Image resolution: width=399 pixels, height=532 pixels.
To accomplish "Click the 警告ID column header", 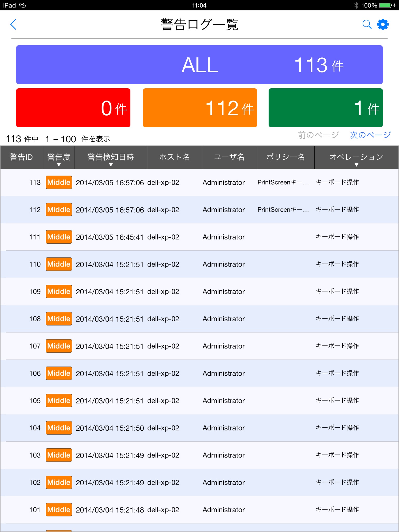I will pyautogui.click(x=22, y=157).
